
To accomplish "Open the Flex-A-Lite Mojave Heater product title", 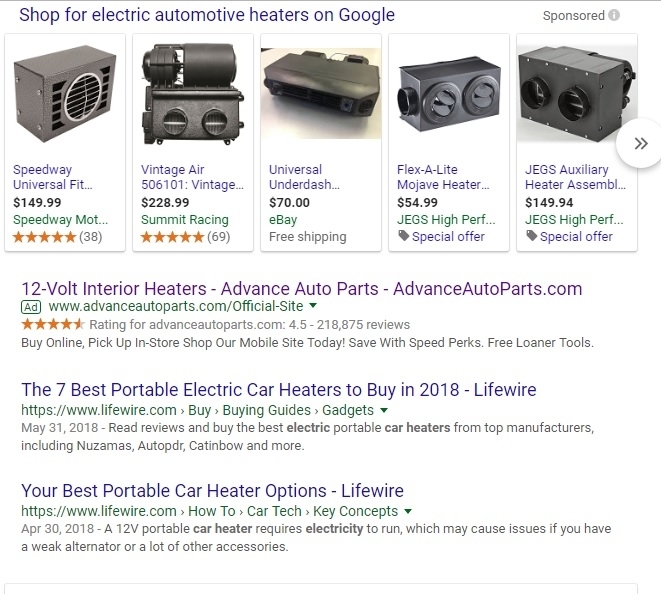I will click(443, 177).
